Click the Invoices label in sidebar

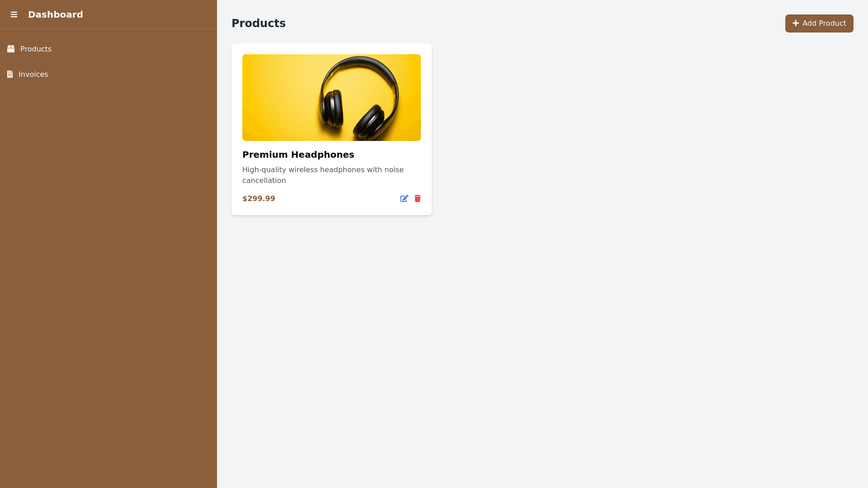pyautogui.click(x=33, y=74)
